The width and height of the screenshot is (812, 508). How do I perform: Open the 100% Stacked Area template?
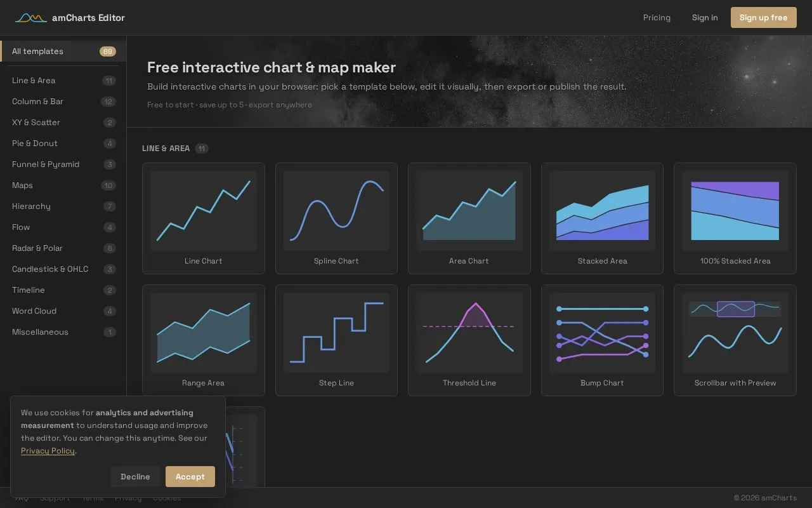click(735, 218)
